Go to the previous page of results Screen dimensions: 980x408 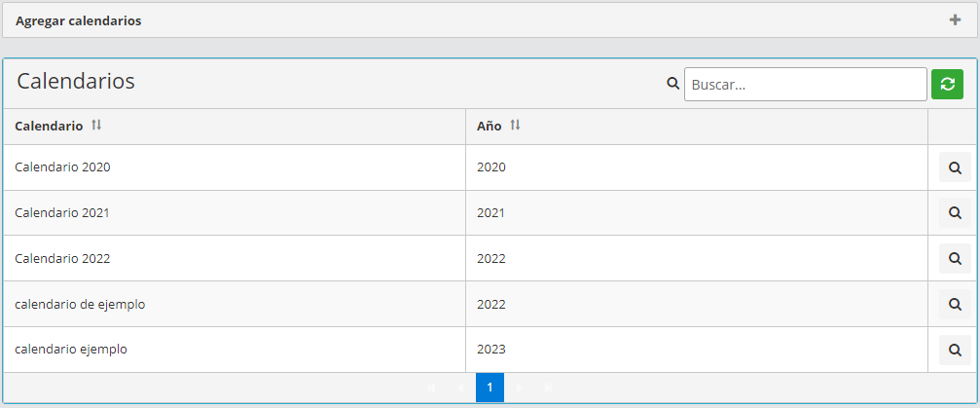pos(460,388)
